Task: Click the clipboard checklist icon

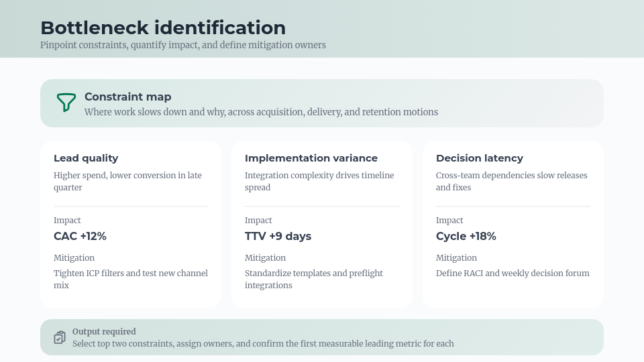Action: (60, 337)
